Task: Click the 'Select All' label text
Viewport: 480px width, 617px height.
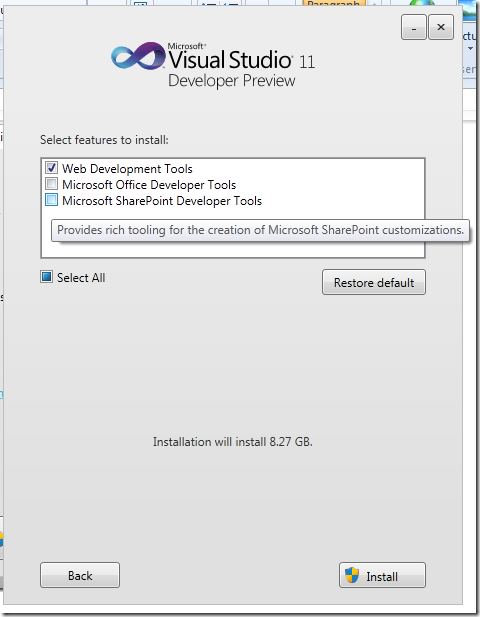Action: point(81,278)
